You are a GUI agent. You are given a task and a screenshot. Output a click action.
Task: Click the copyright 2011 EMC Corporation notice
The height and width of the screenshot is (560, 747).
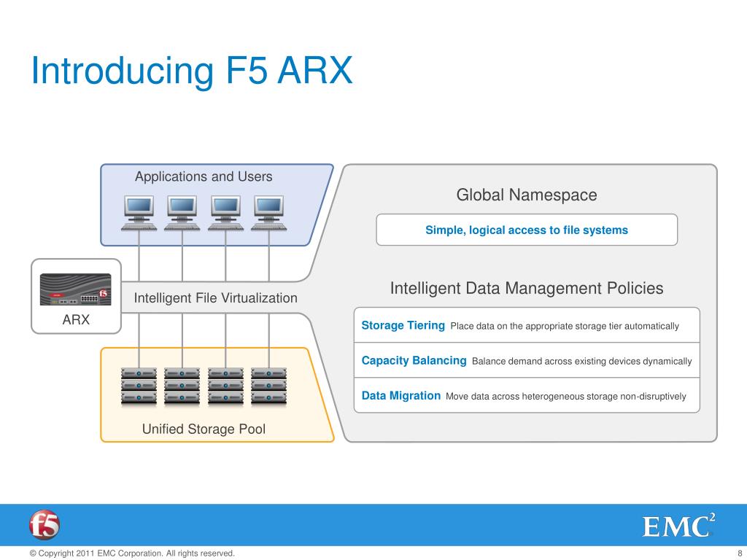point(132,553)
